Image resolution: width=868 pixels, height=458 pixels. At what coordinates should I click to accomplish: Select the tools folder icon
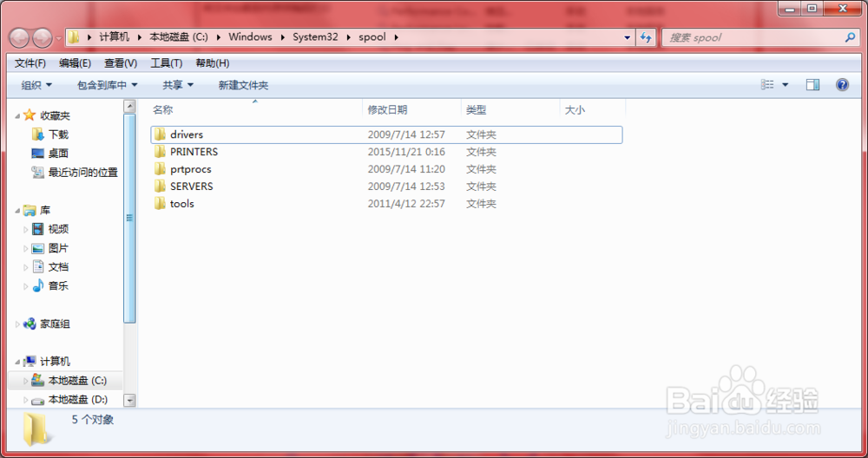(160, 204)
